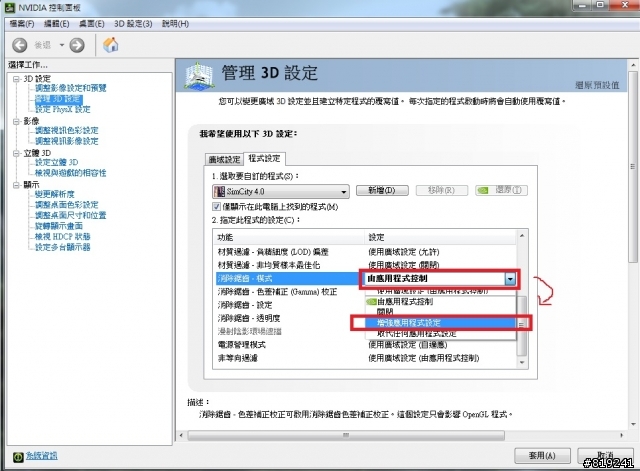640x471 pixels.
Task: Select 設定 PhysX 設定 in the tree
Action: point(63,109)
